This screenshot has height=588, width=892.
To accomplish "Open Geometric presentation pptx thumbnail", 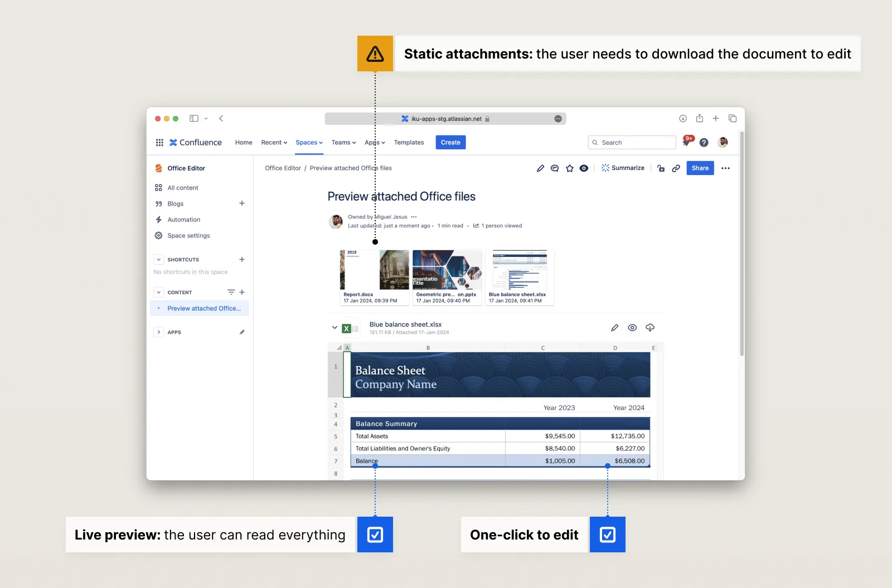I will tap(447, 277).
